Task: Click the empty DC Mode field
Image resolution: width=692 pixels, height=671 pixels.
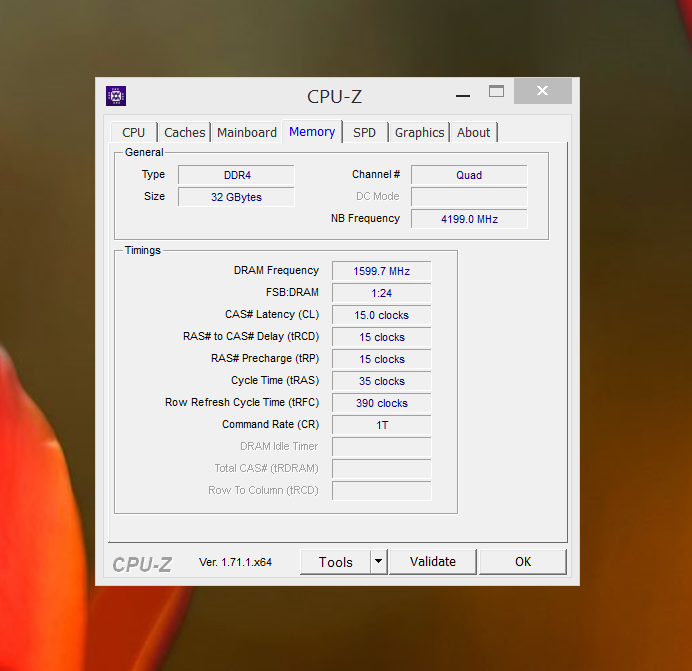Action: pyautogui.click(x=469, y=197)
